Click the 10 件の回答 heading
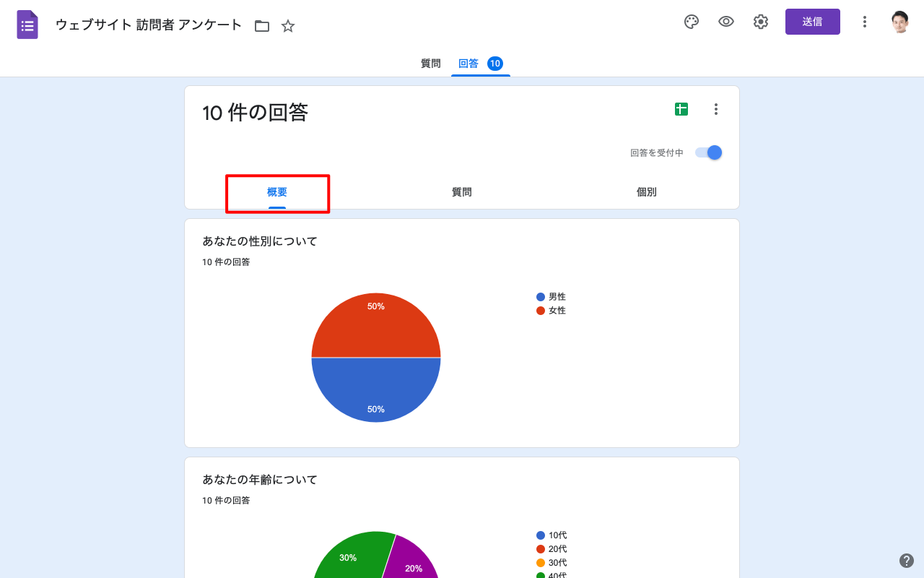 (255, 113)
